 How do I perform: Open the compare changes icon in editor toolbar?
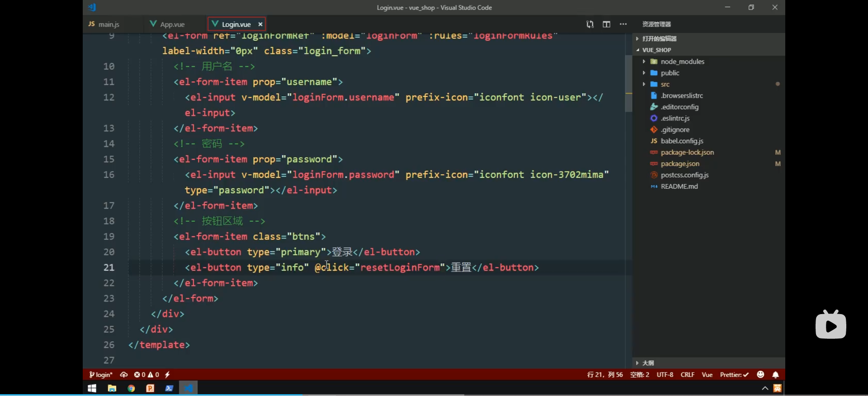pos(590,24)
